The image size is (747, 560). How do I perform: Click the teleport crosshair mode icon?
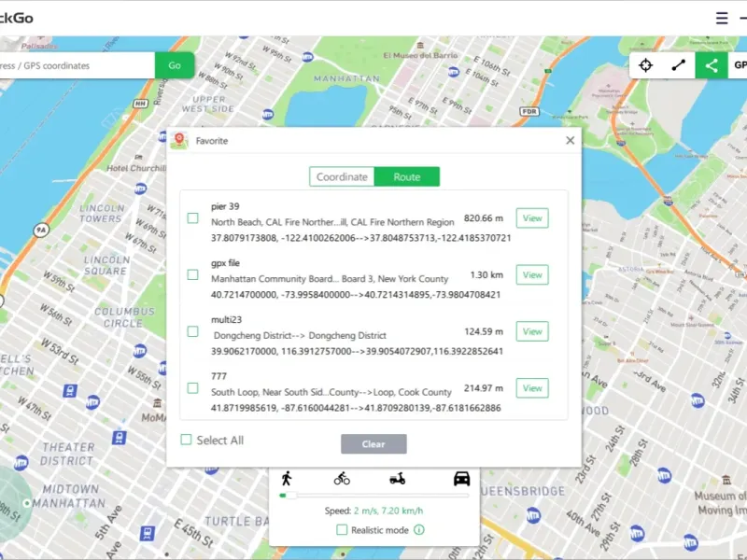click(x=645, y=65)
